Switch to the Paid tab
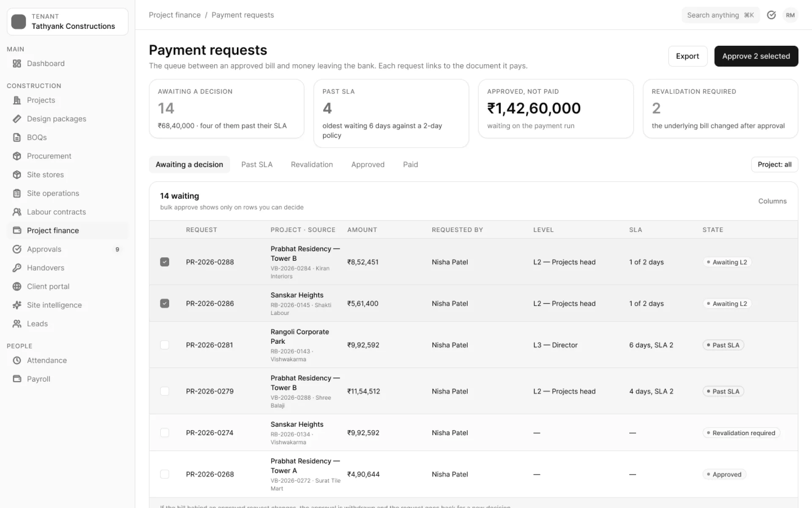This screenshot has width=812, height=508. pos(410,165)
